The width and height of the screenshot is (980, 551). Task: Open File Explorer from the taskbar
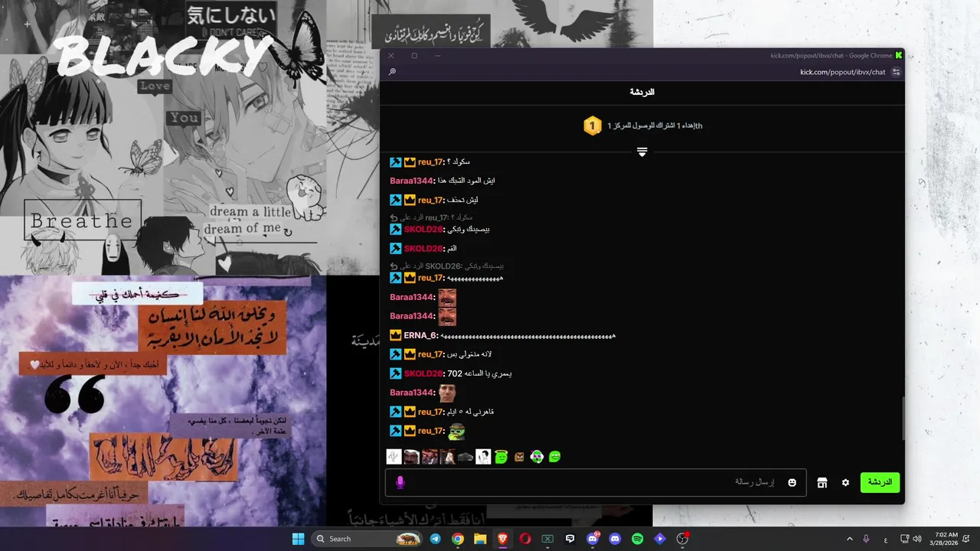[x=480, y=539]
